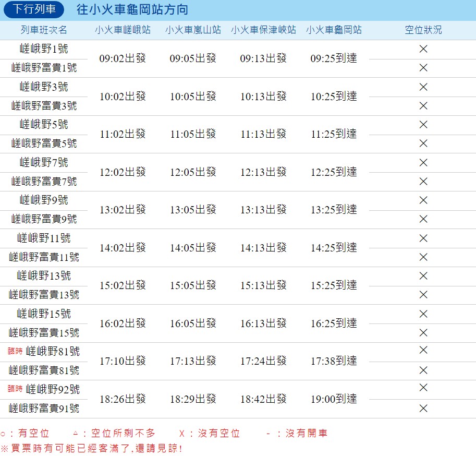Click the sold-out X for 嵯峨野富貴91號
This screenshot has width=476, height=456.
[x=423, y=409]
